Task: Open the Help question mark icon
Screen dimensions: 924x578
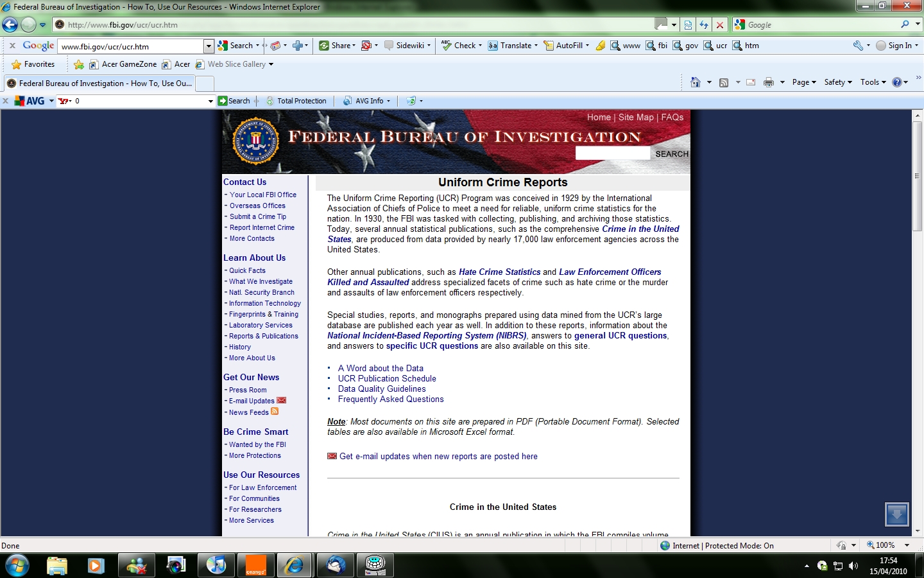Action: click(897, 82)
